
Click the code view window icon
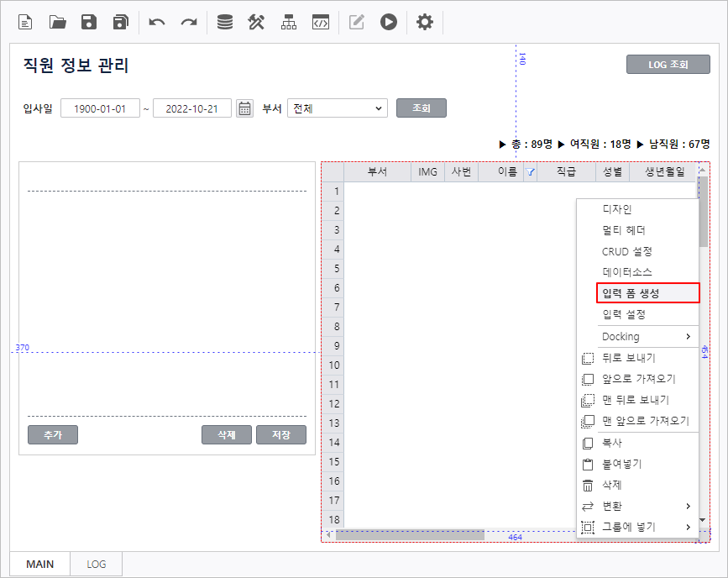pyautogui.click(x=320, y=23)
